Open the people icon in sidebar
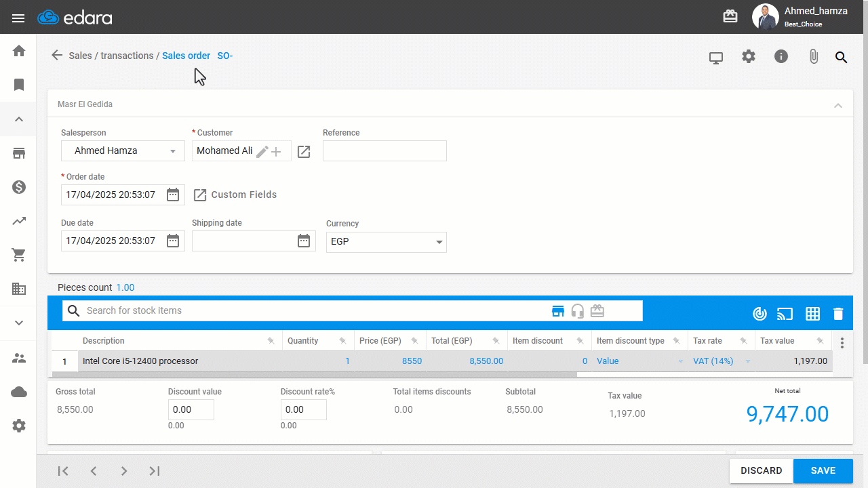This screenshot has width=868, height=488. coord(19,358)
